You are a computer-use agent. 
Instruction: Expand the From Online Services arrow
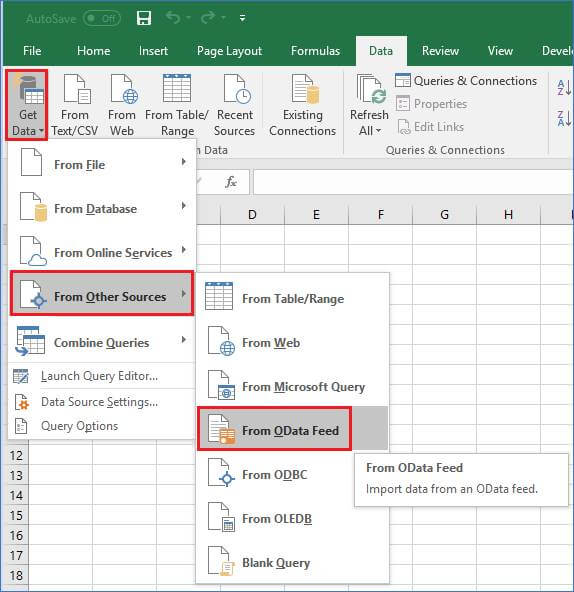click(184, 250)
